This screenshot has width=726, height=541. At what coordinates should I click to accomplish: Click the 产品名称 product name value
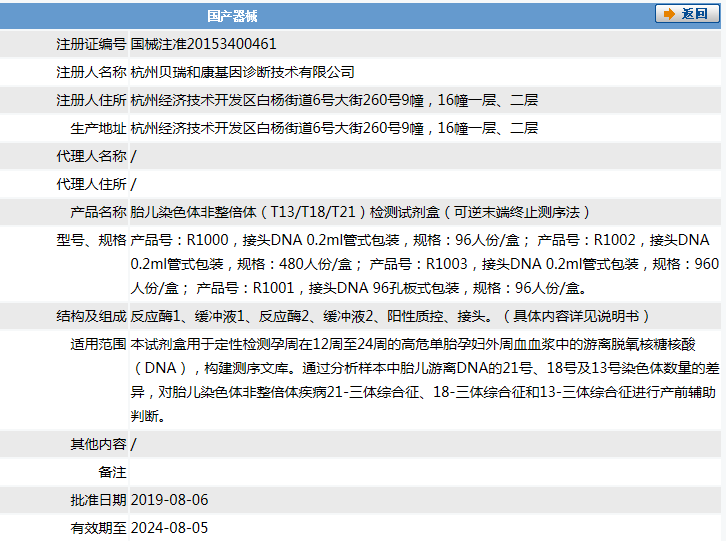pos(360,212)
